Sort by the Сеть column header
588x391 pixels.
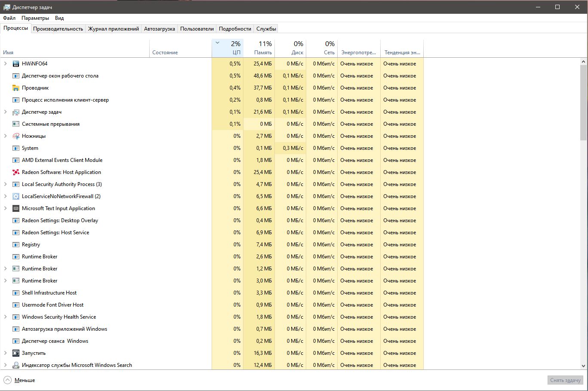(x=322, y=48)
